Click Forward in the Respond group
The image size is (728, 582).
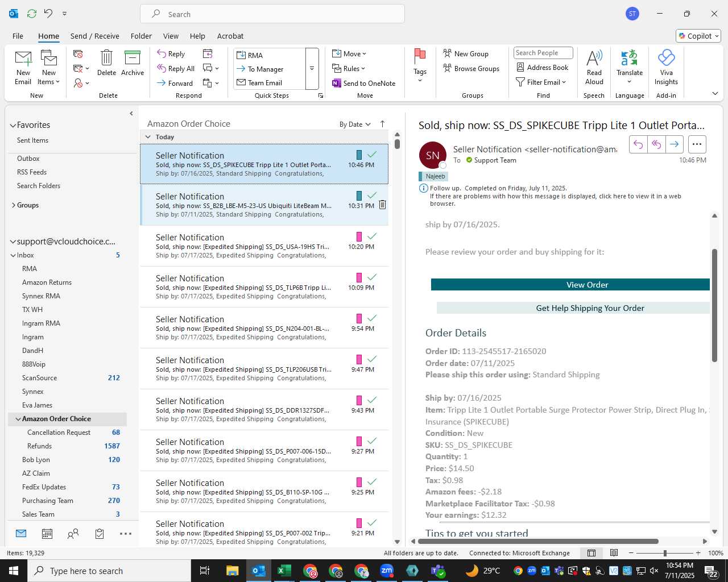[x=175, y=83]
